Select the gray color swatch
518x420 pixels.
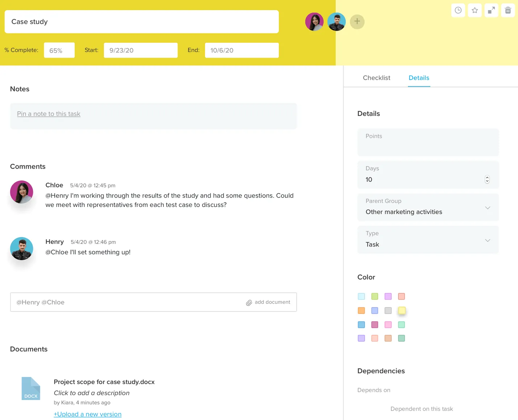point(388,311)
